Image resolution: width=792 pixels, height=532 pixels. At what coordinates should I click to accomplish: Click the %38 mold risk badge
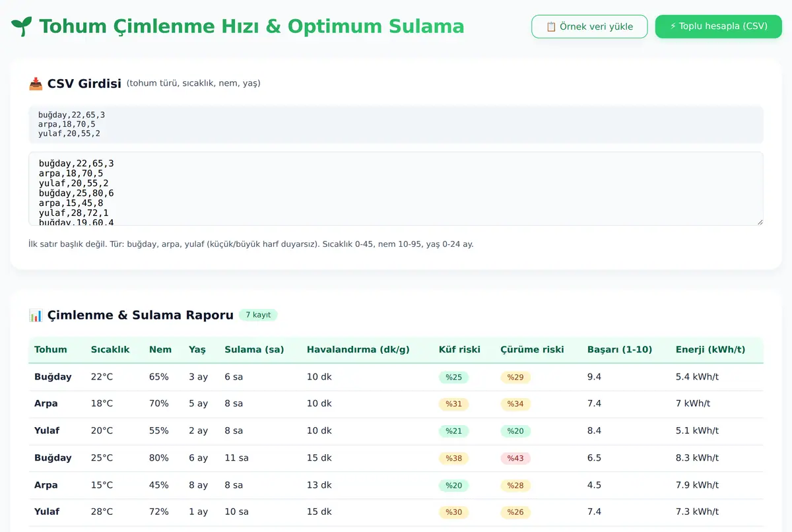click(x=454, y=458)
